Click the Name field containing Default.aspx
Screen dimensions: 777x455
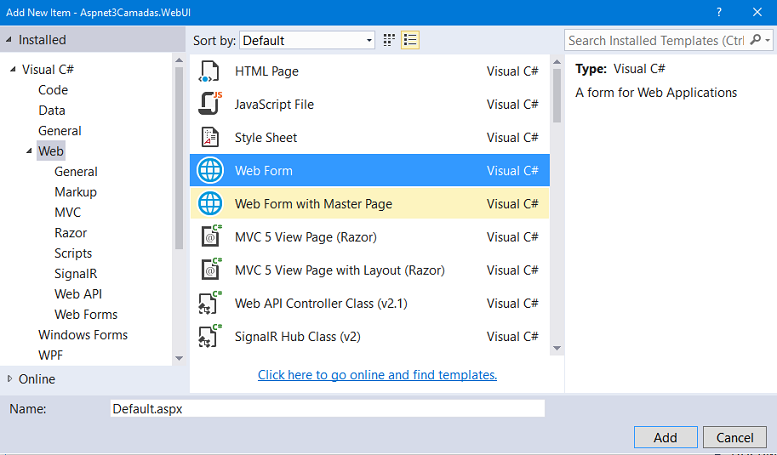(327, 408)
